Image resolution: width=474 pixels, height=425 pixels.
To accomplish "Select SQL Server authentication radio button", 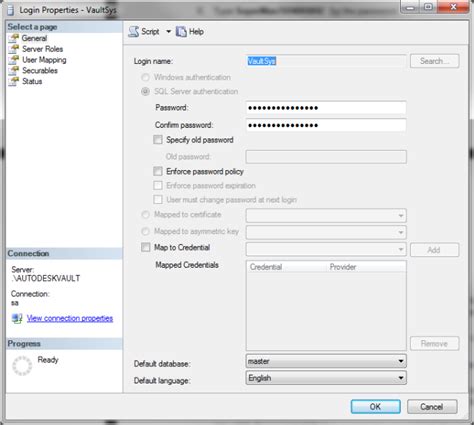I will (145, 91).
